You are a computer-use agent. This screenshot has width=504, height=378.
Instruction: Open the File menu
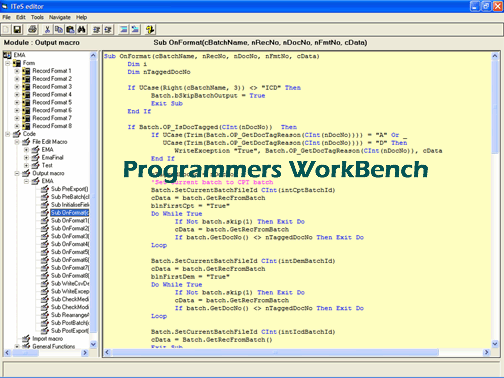(6, 17)
